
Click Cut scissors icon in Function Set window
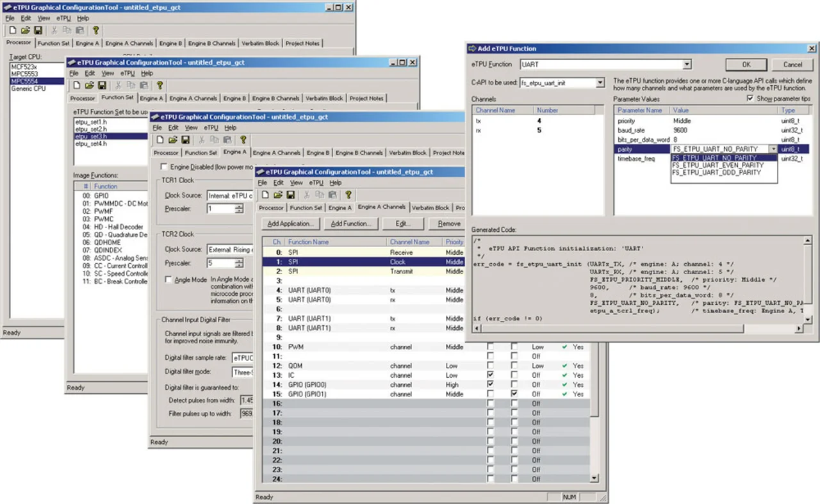pos(118,85)
